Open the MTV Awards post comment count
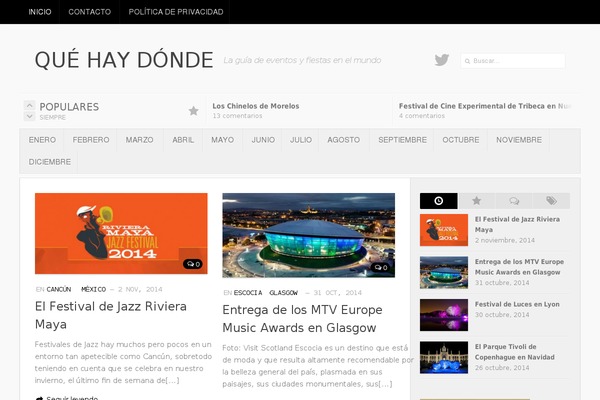 pyautogui.click(x=381, y=267)
